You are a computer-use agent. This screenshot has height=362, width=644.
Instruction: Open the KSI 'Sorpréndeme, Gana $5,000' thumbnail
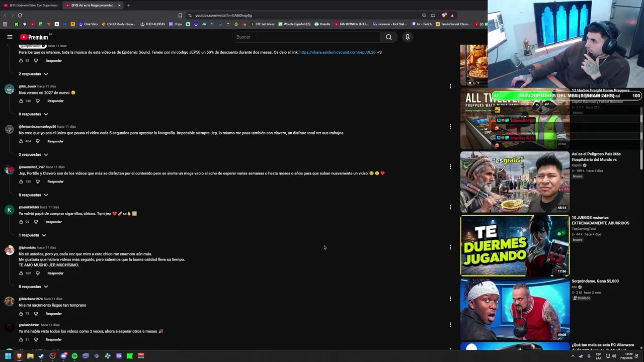point(515,309)
